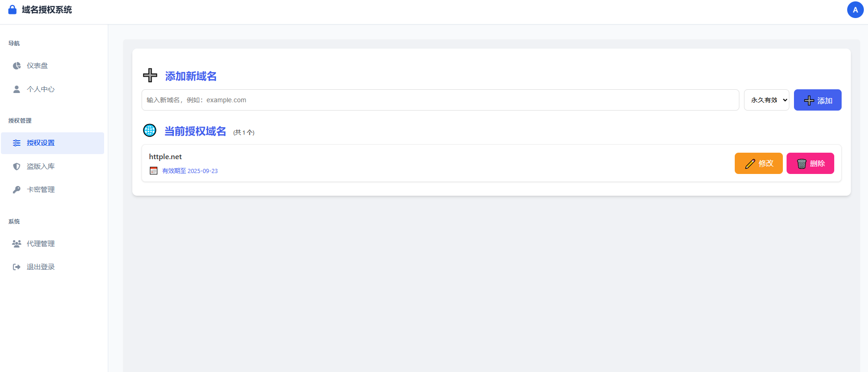Open 仪表盘 from the navigation menu
Viewport: 868px width, 372px height.
[x=37, y=66]
